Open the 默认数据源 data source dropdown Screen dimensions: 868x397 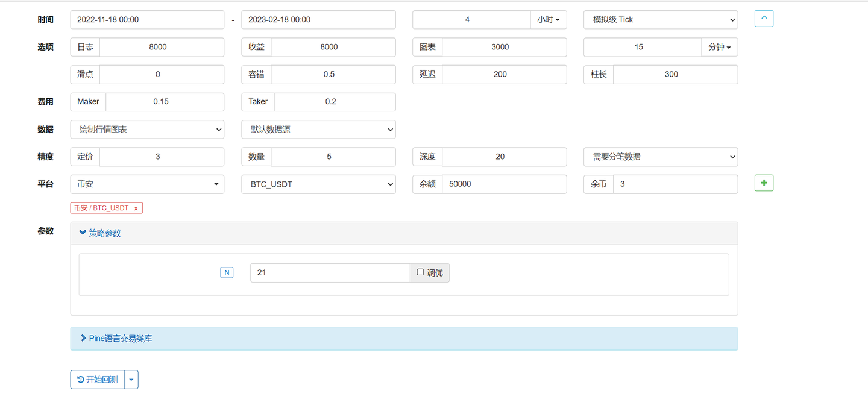pos(318,129)
